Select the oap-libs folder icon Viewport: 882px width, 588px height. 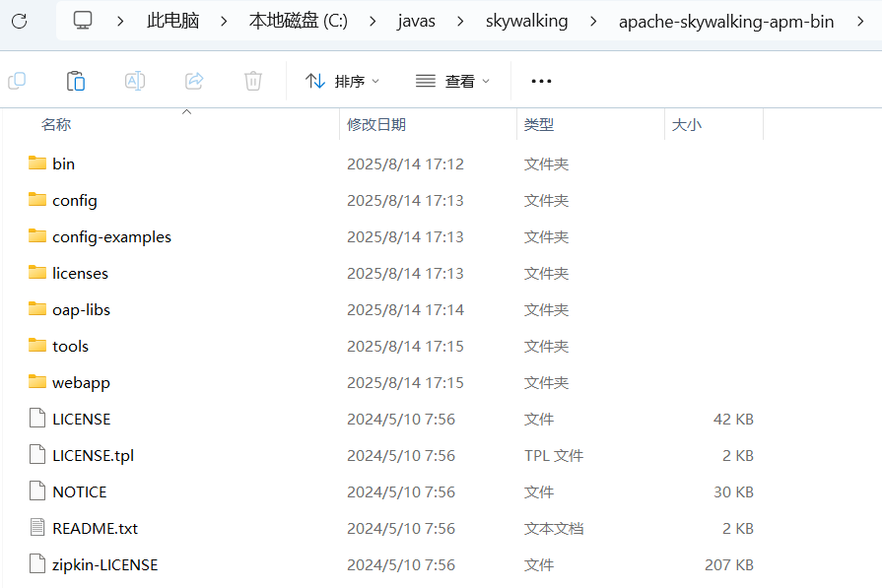tap(37, 309)
